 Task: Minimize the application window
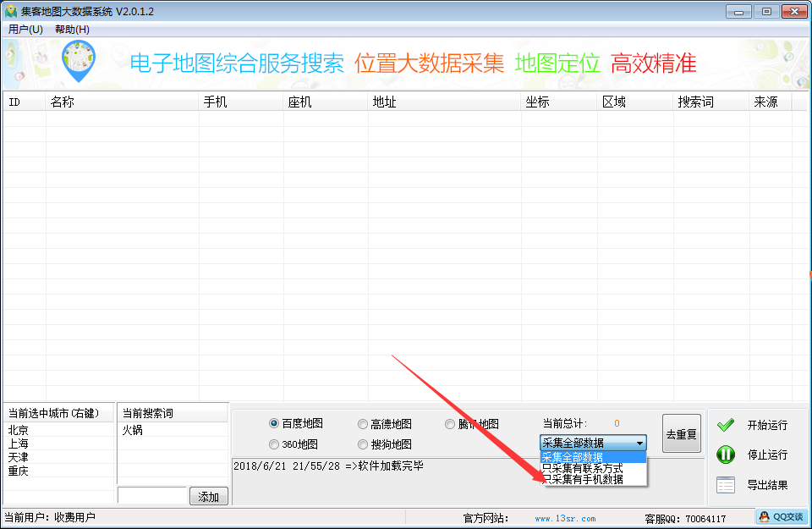739,11
